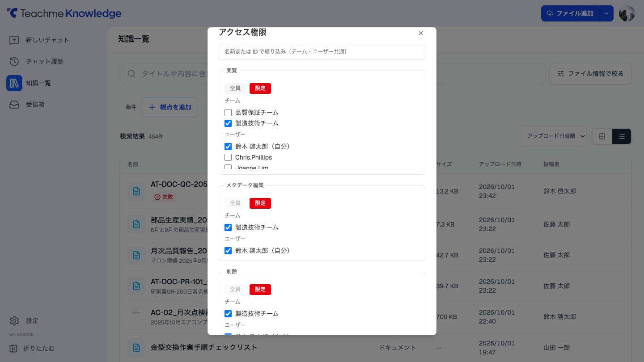The image size is (644, 362).
Task: Collapse sidebar icon at bottom
Action: coord(13,349)
